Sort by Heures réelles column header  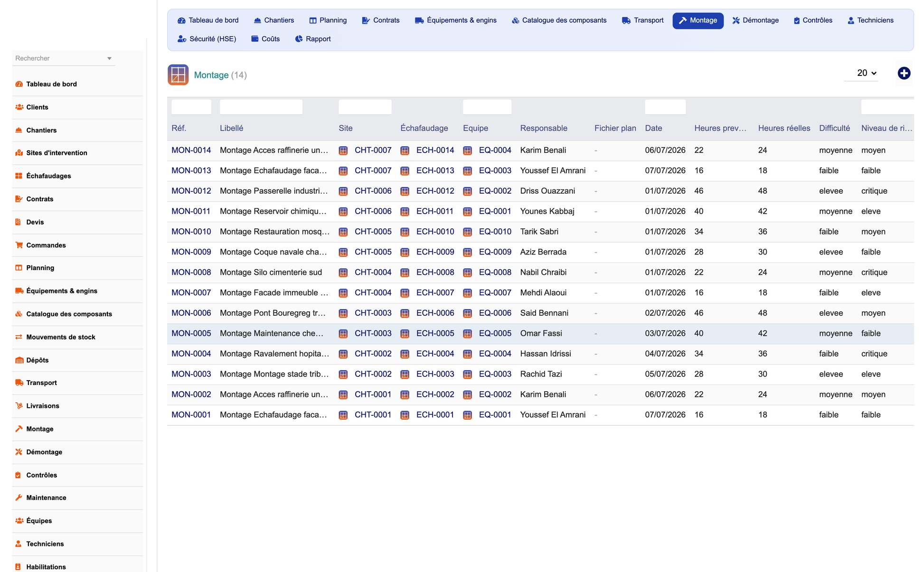click(x=784, y=128)
